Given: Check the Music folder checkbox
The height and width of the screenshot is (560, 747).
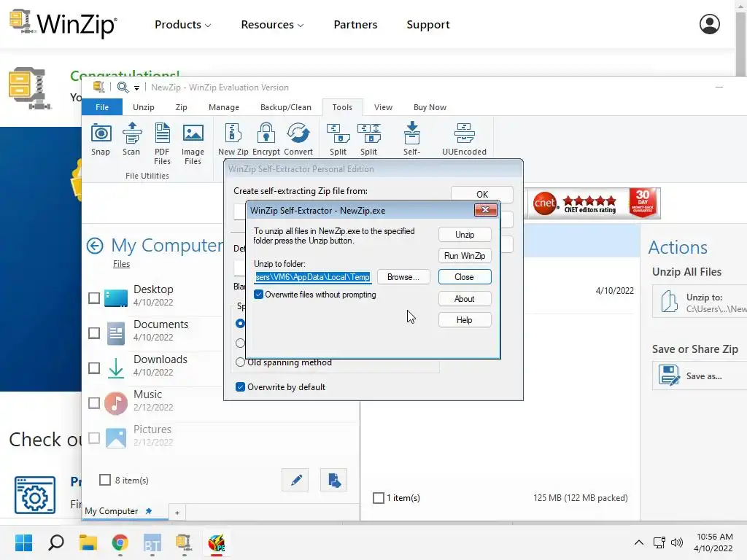Looking at the screenshot, I should (x=94, y=402).
